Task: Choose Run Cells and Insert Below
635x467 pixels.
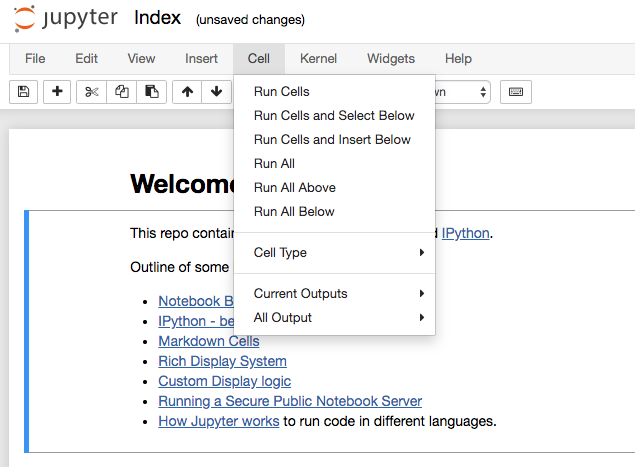Action: point(335,139)
